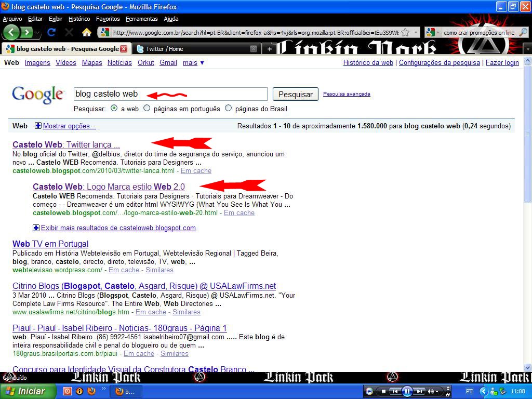The height and width of the screenshot is (399, 532).
Task: Click the Firefox search box text field
Action: [479, 33]
